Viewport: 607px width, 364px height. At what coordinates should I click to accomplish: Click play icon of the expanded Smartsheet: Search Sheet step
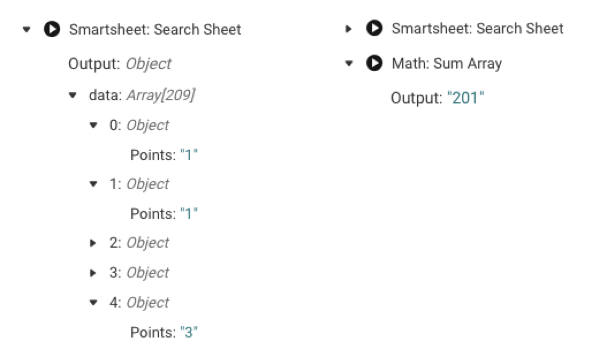(52, 29)
